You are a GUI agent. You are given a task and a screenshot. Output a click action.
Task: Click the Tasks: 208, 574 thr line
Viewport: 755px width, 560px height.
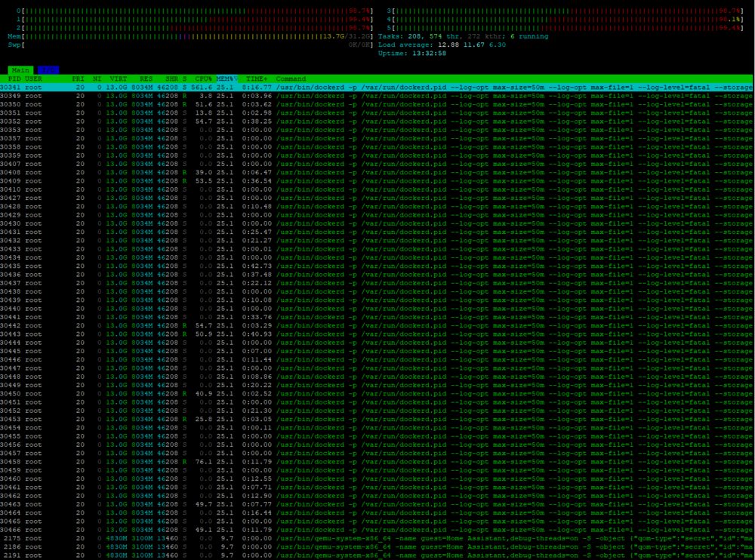point(464,36)
